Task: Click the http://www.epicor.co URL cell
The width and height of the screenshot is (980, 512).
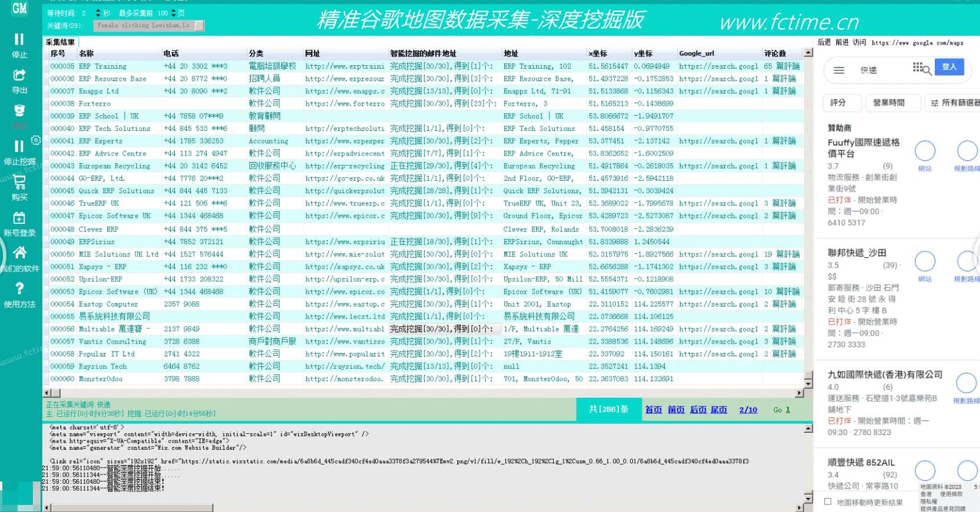Action: coord(345,292)
